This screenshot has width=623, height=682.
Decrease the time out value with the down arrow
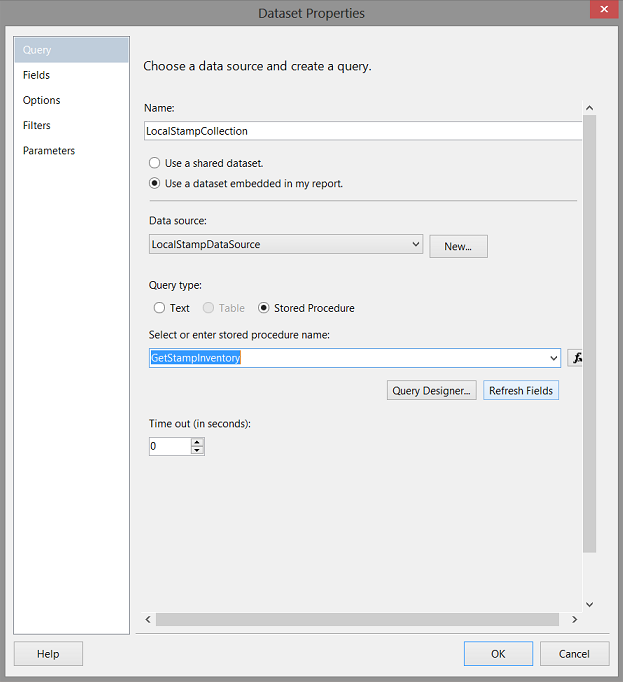(197, 451)
